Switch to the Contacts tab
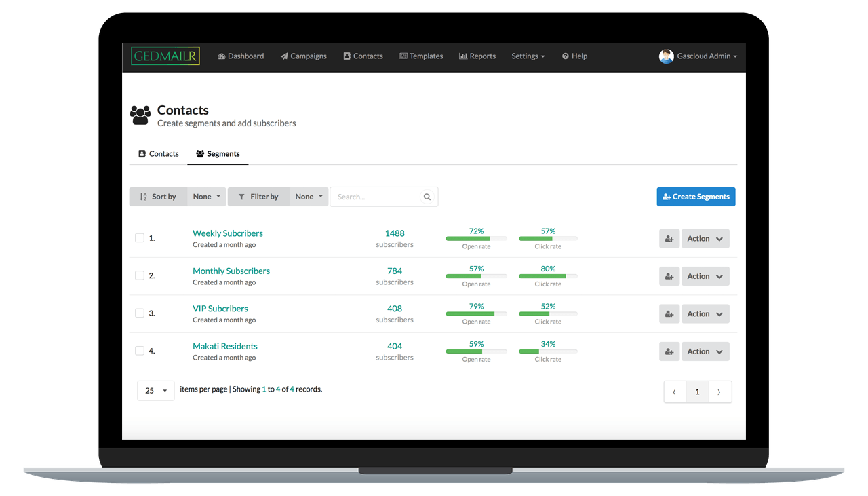The height and width of the screenshot is (496, 868). tap(159, 154)
